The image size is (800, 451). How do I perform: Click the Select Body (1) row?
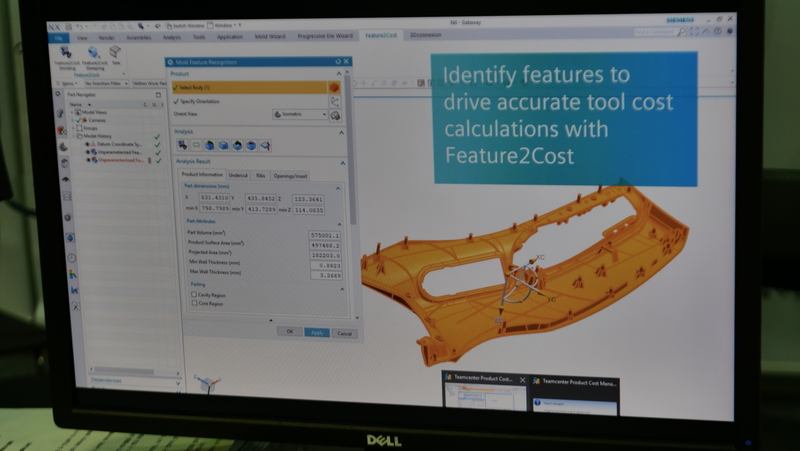249,87
